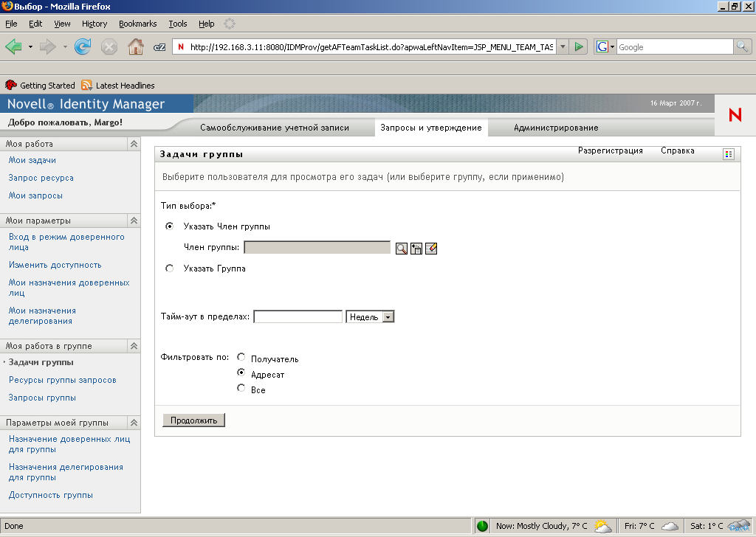The image size is (756, 537).
Task: Open the Back button history dropdown
Action: click(x=30, y=46)
